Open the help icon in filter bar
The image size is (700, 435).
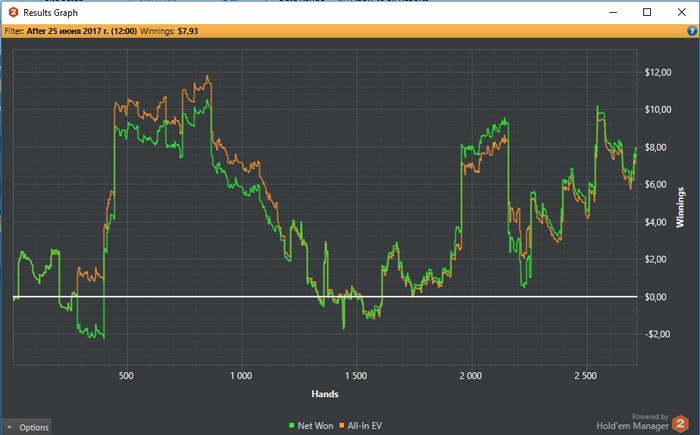[x=692, y=31]
